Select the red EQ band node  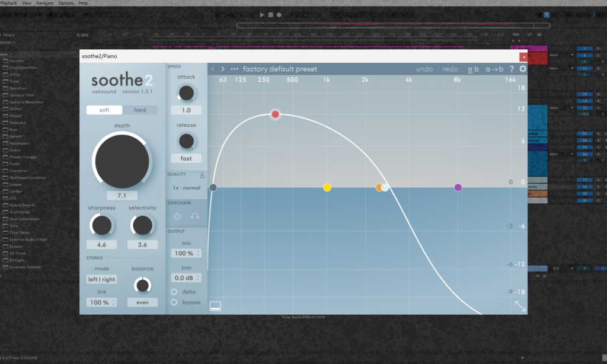click(x=275, y=114)
